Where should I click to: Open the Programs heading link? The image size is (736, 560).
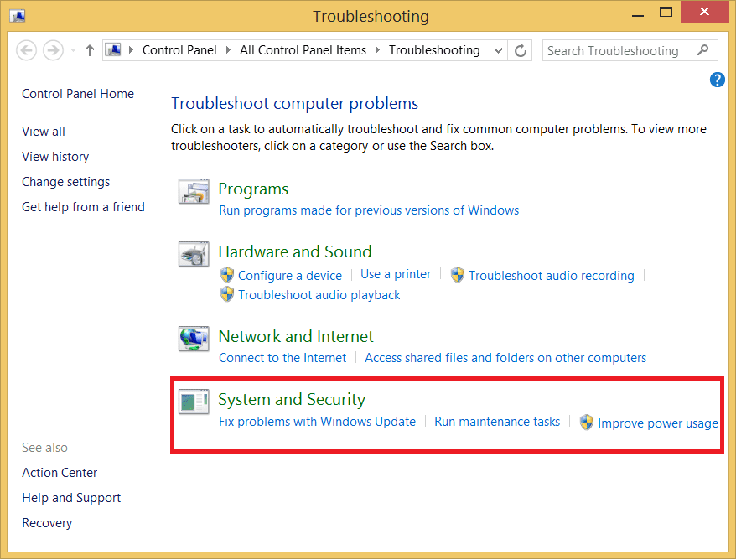pyautogui.click(x=253, y=189)
